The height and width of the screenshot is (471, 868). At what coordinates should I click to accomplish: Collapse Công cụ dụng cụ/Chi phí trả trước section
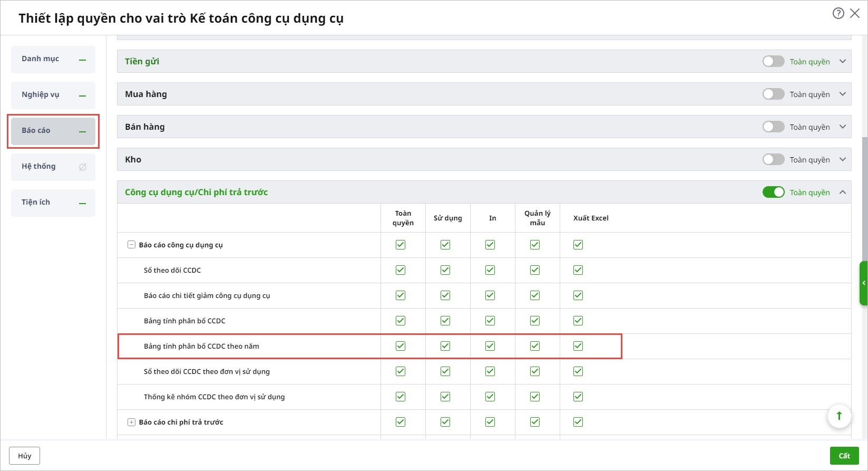[843, 193]
